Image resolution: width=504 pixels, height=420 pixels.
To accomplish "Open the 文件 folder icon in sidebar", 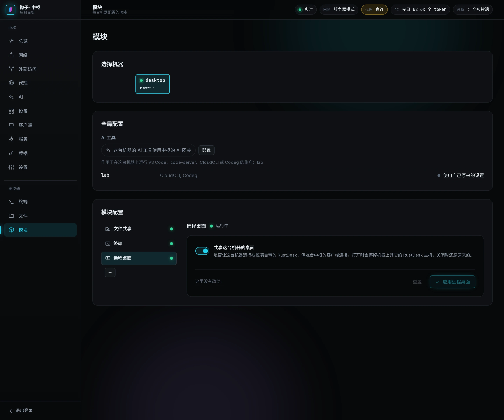I will click(x=11, y=216).
